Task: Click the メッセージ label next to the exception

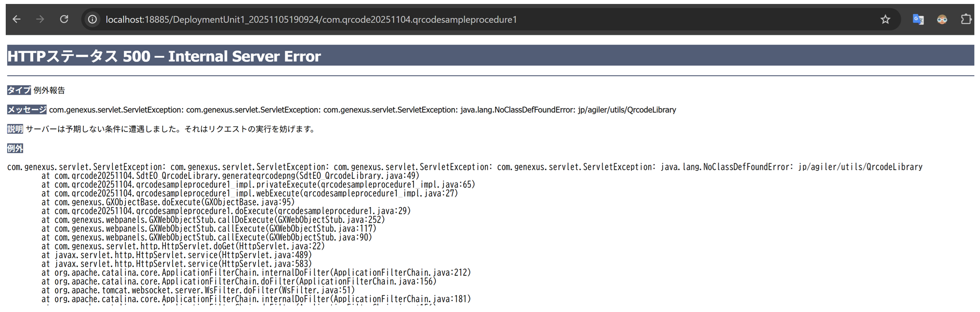Action: [26, 109]
